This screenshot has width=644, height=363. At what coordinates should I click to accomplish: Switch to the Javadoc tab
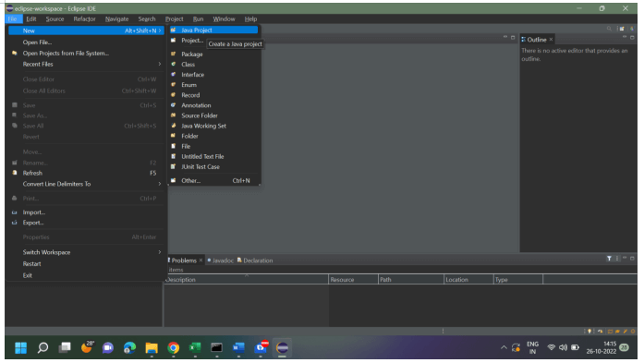pyautogui.click(x=221, y=260)
